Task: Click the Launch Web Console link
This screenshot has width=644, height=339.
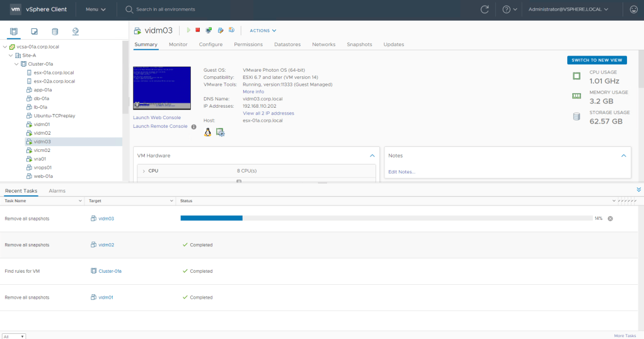Action: point(157,118)
